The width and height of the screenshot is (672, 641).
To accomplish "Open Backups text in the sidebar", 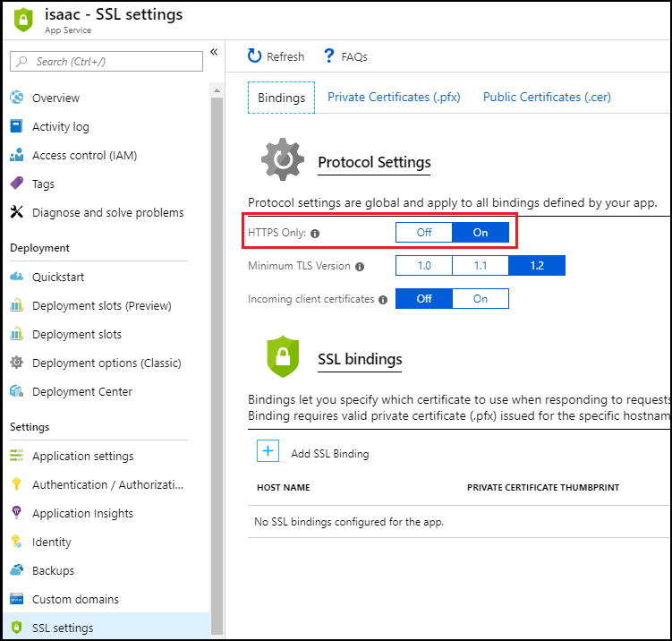I will pyautogui.click(x=53, y=570).
